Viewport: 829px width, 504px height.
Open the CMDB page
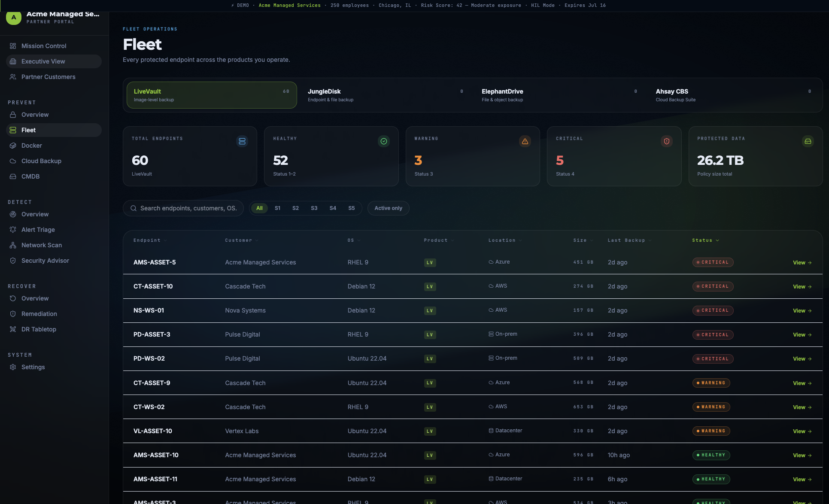click(54, 176)
